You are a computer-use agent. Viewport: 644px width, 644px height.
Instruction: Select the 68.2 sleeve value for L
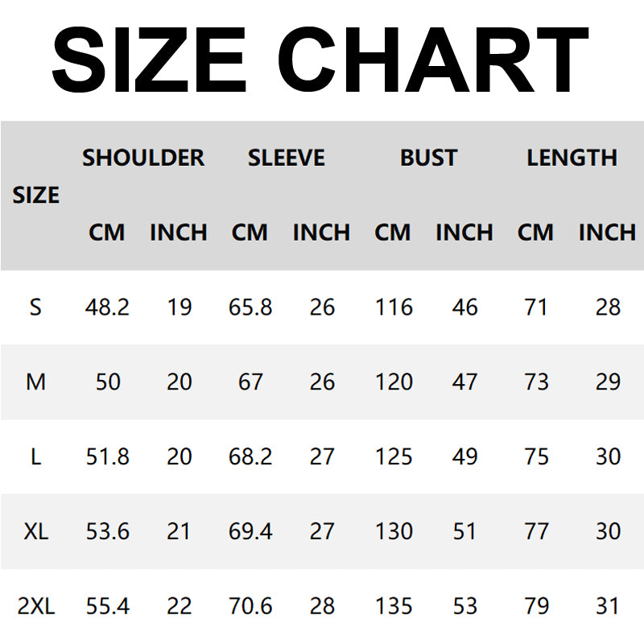pyautogui.click(x=250, y=456)
